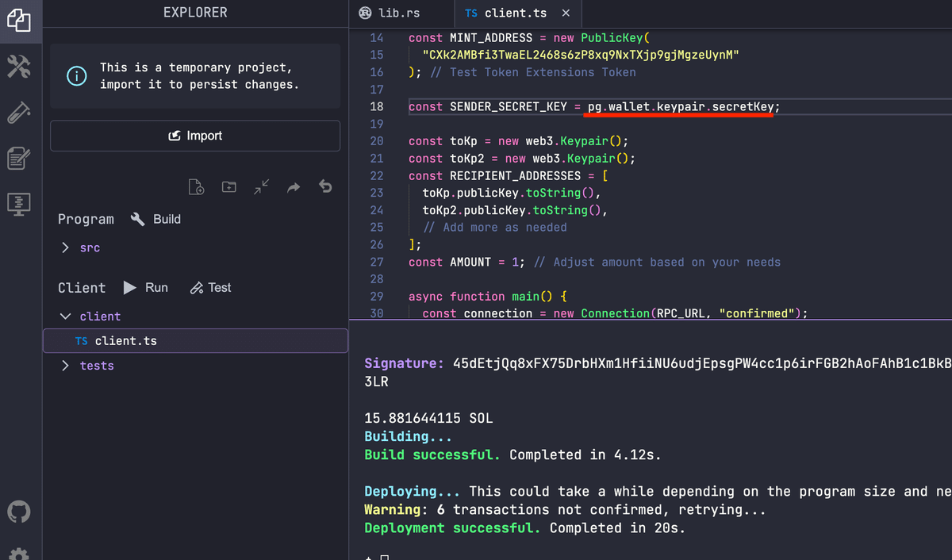
Task: Open the Explorer files sidebar icon
Action: tap(18, 20)
